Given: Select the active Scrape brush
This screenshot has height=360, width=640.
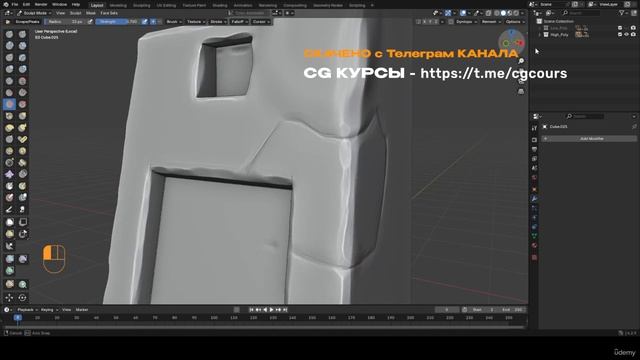Looking at the screenshot, I should (x=9, y=104).
